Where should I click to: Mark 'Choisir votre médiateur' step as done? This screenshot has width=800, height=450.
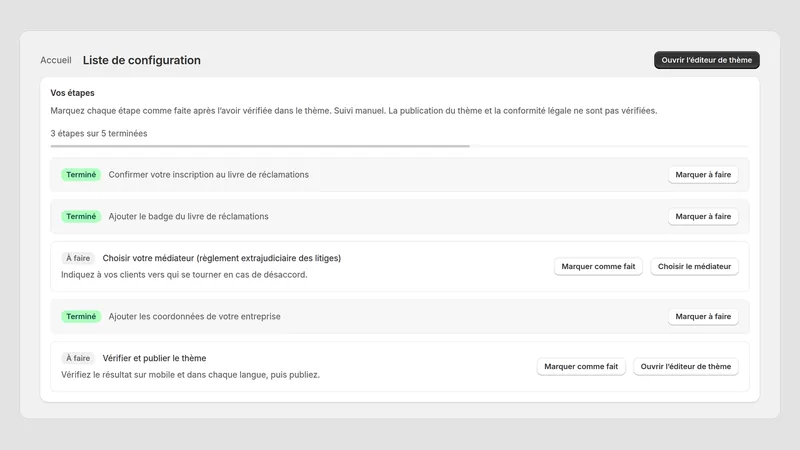pos(598,266)
